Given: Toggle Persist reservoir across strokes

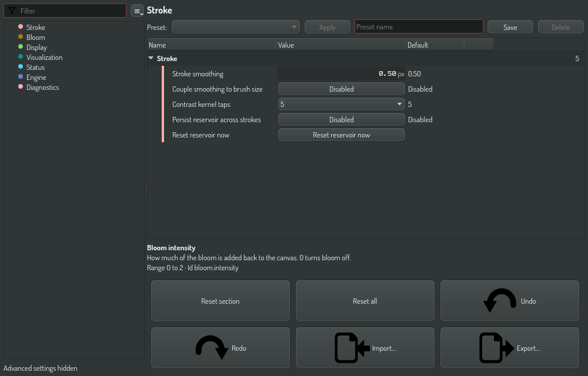Looking at the screenshot, I should point(341,119).
